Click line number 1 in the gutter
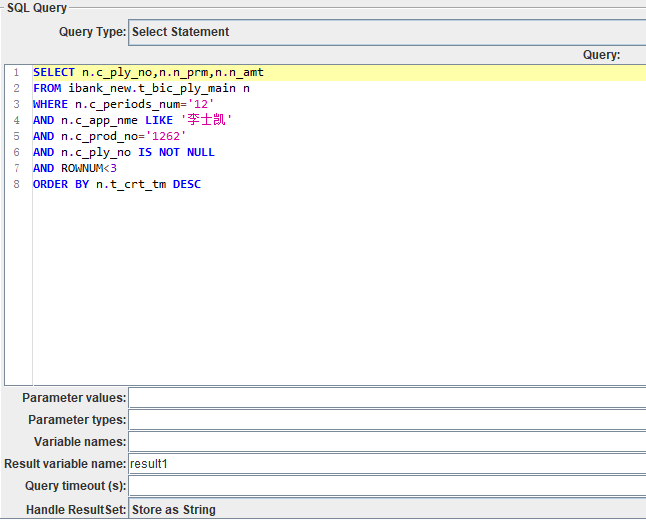The width and height of the screenshot is (646, 520). click(16, 73)
